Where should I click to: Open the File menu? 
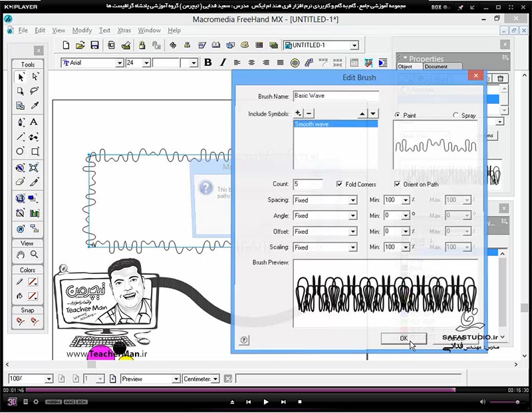pos(23,30)
